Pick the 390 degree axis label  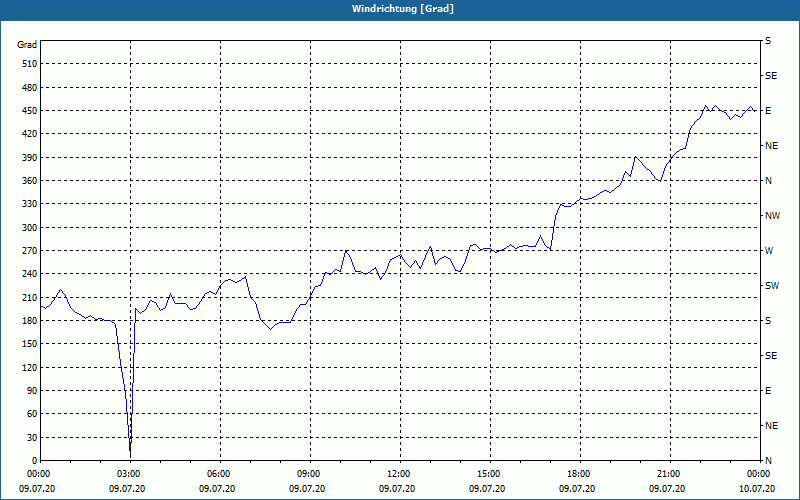point(30,158)
